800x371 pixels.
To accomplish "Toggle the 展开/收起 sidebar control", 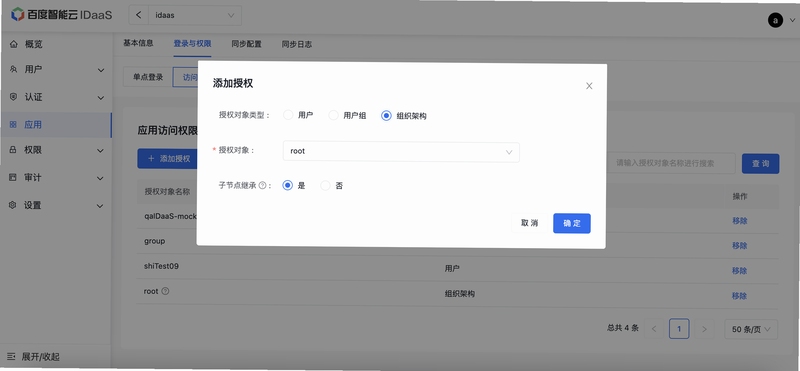I will [34, 357].
